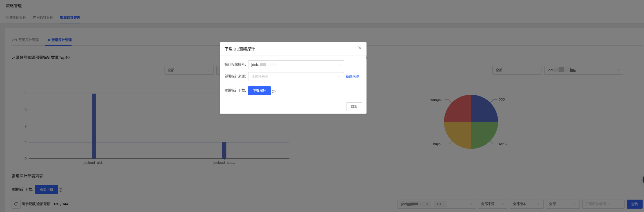Click the 归属账号蜜罐部署探针数量Top10 heading
Screen dimensions: 644x212
(41, 58)
